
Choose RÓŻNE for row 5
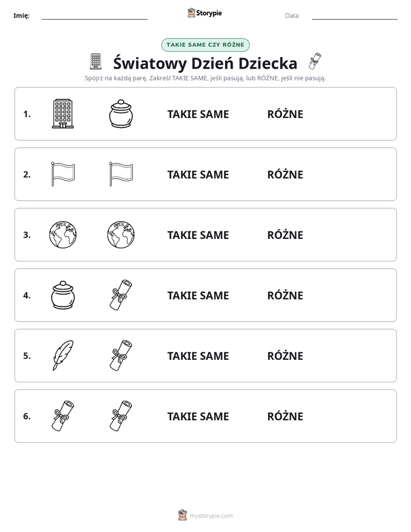click(x=285, y=356)
